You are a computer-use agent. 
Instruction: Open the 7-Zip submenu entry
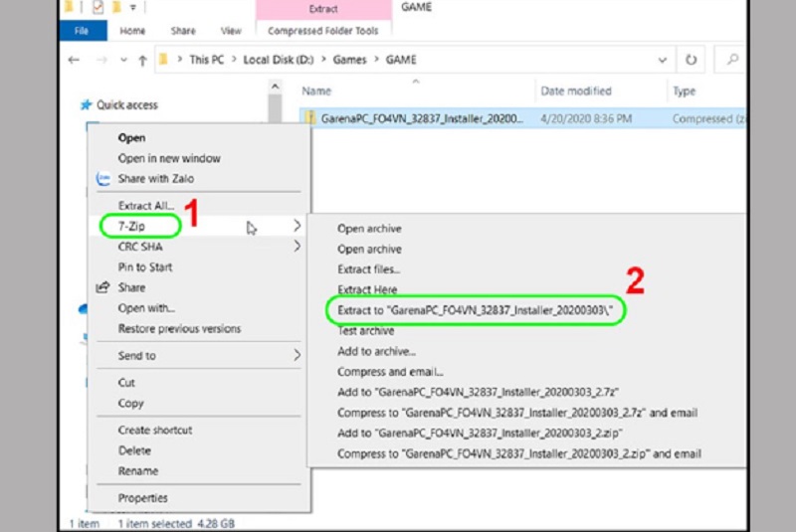[132, 226]
